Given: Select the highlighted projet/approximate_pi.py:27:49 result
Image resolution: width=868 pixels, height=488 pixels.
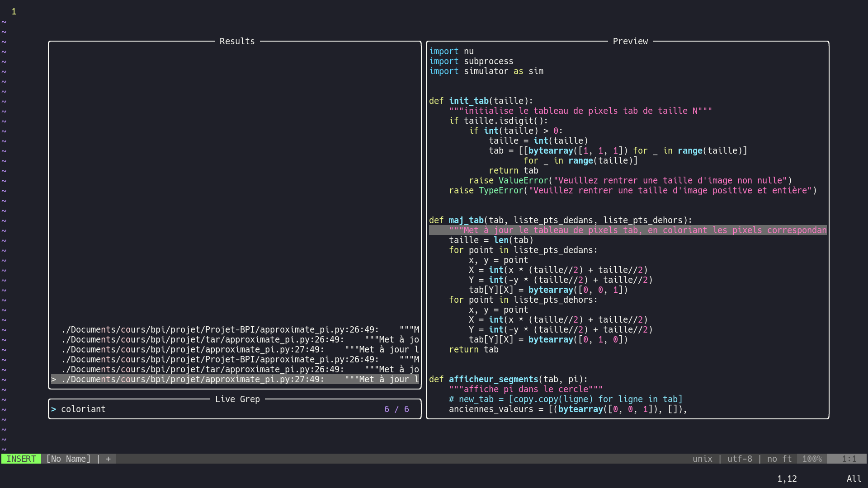Looking at the screenshot, I should click(x=235, y=380).
